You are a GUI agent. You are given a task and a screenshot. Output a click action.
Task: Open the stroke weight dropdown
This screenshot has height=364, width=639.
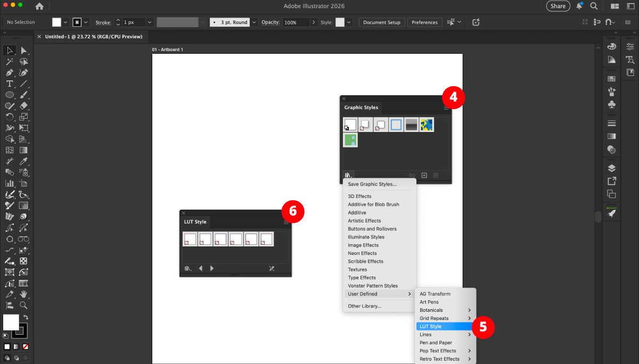click(150, 22)
